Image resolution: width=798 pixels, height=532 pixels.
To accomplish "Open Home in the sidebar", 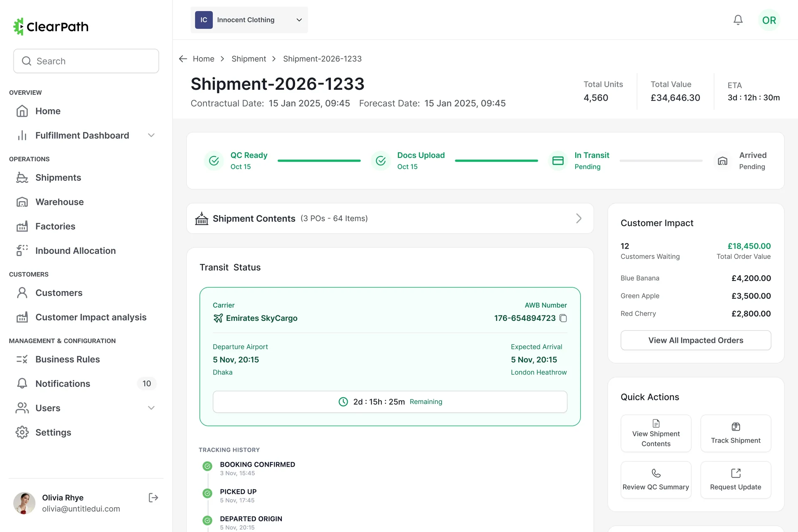I will click(x=86, y=111).
